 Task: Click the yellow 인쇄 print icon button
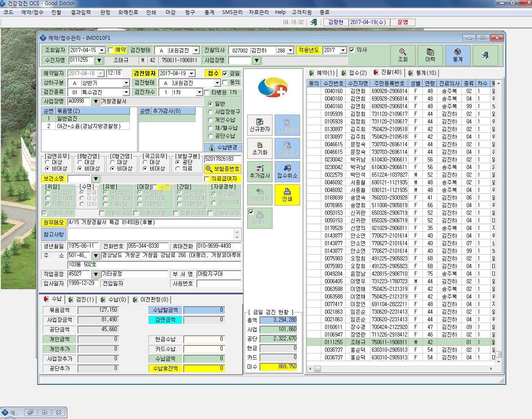[287, 195]
